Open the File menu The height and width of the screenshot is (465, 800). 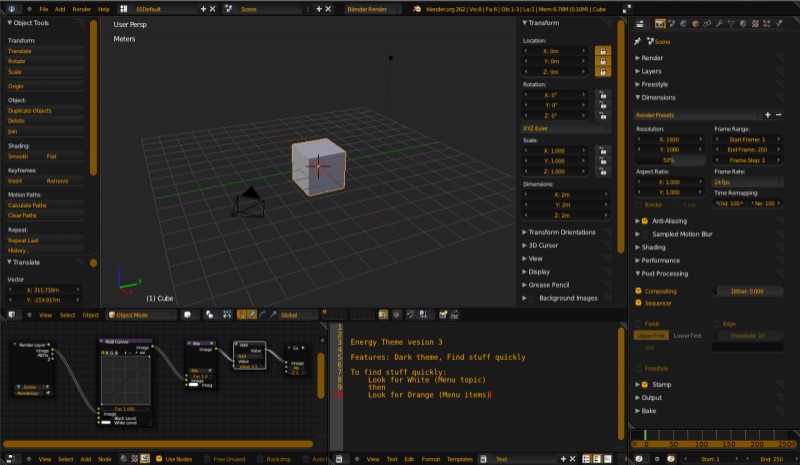[44, 9]
